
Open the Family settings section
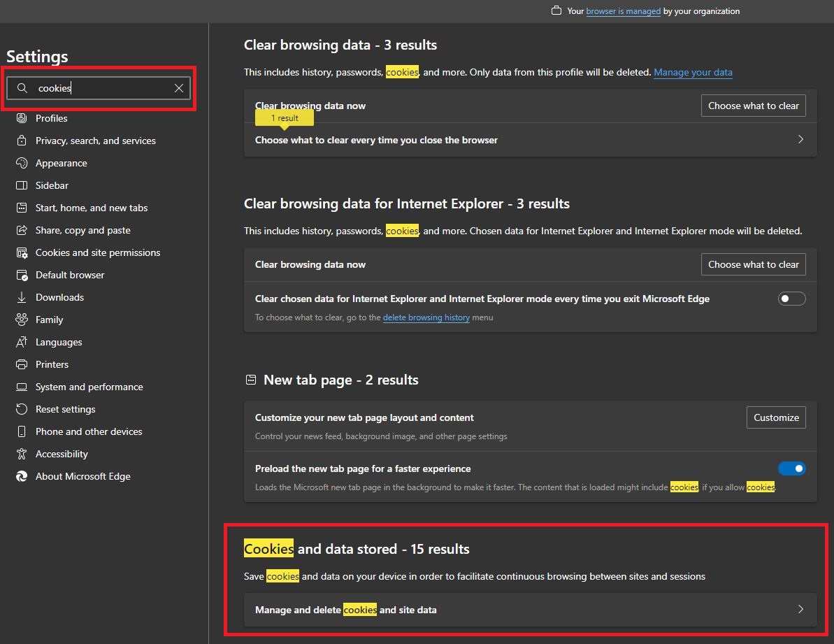[x=49, y=320]
